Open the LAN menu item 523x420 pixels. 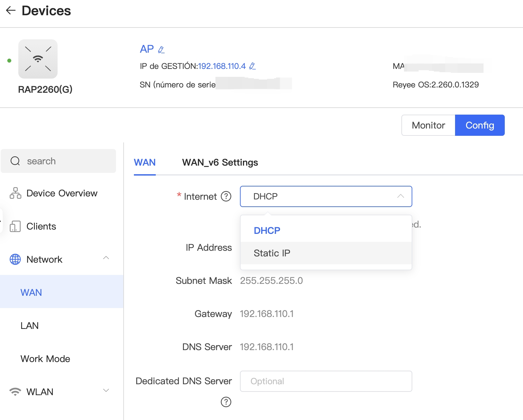29,326
